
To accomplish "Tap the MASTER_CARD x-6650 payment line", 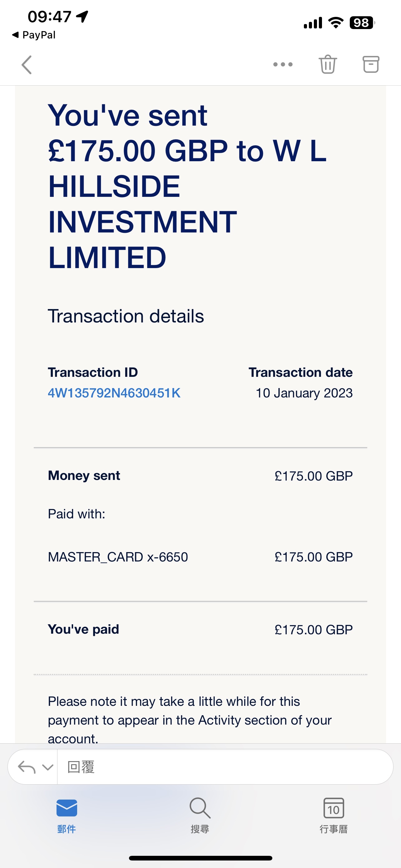I will (118, 557).
